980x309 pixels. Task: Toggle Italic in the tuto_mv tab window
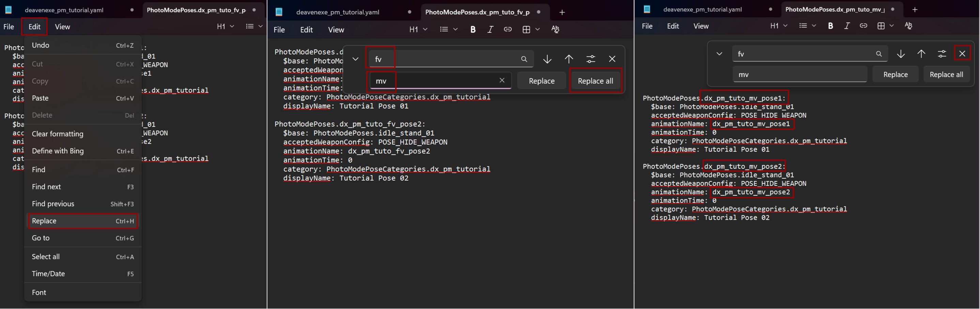tap(847, 26)
